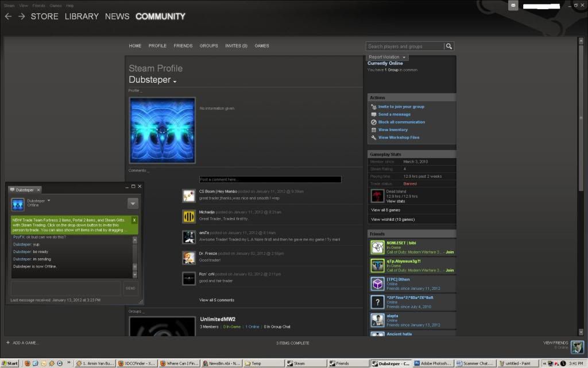588x368 pixels.
Task: Open the View menu
Action: coord(23,6)
